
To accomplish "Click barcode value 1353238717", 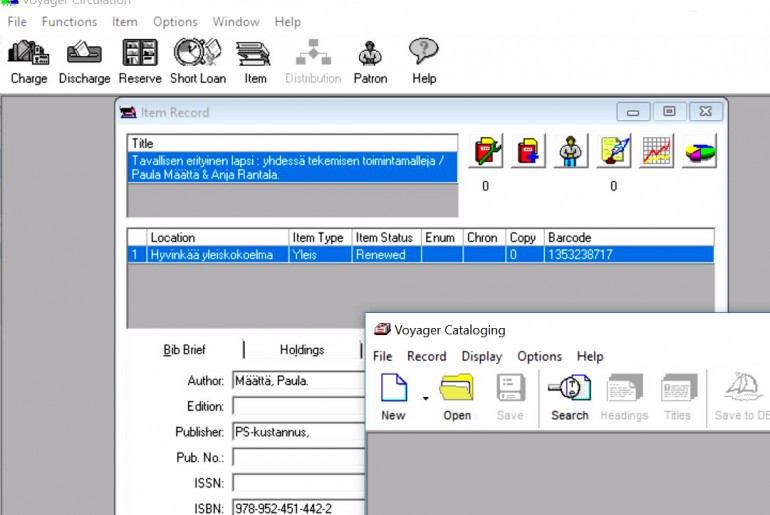I will (x=580, y=255).
